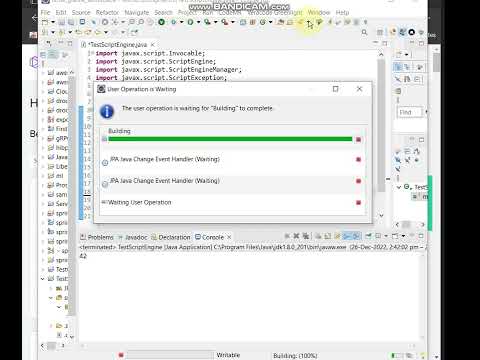The width and height of the screenshot is (480, 360).
Task: Open the Open Console dropdown arrow
Action: tap(403, 236)
